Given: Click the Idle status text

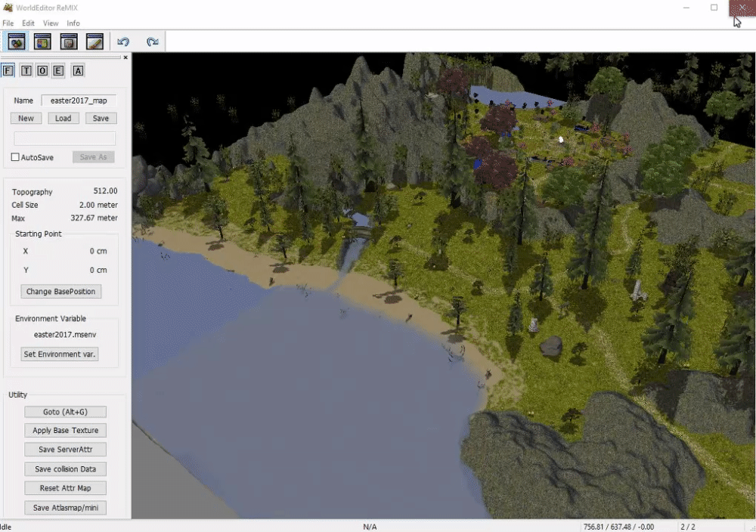Looking at the screenshot, I should pos(6,527).
